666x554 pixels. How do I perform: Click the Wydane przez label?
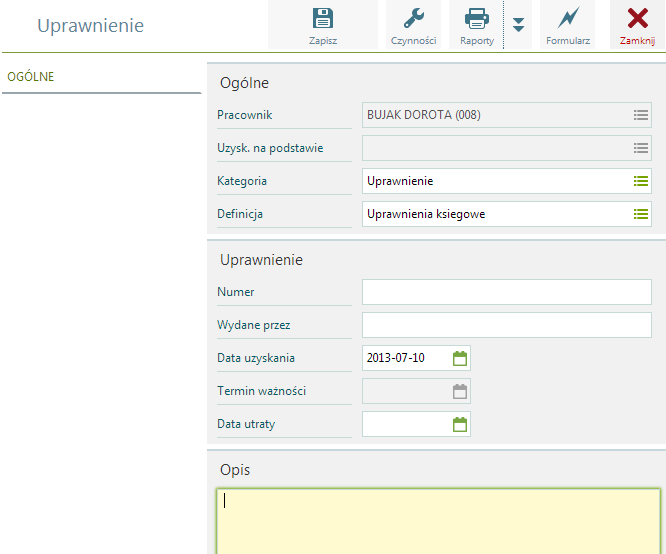[254, 325]
